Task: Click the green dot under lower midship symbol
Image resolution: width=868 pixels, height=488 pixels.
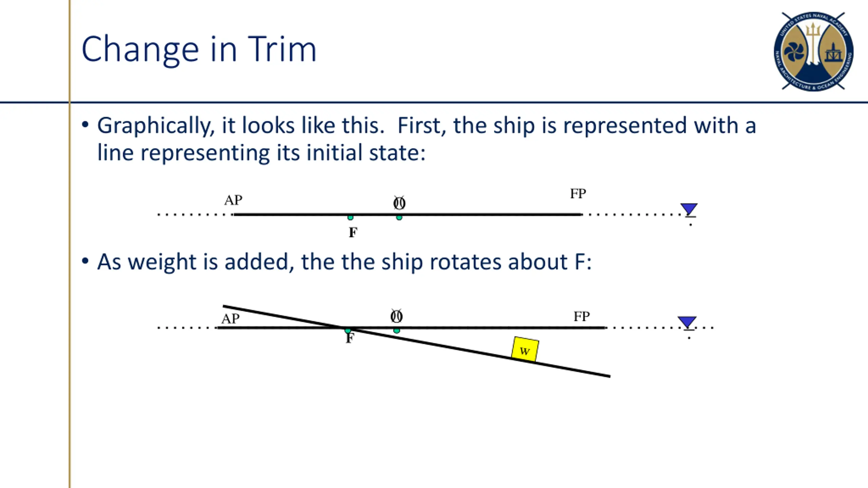Action: point(396,331)
